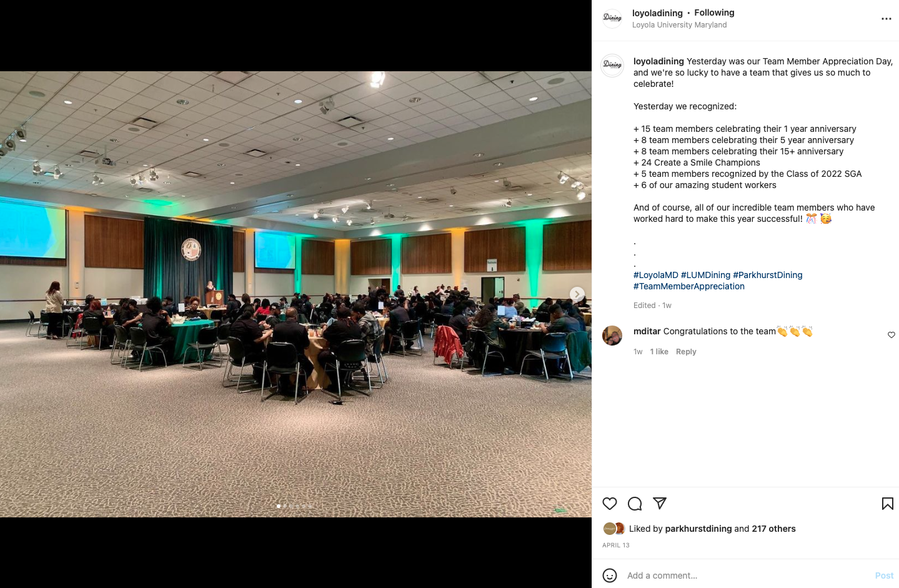Share post using the paper plane icon
Viewport: 899px width, 588px height.
click(x=660, y=503)
